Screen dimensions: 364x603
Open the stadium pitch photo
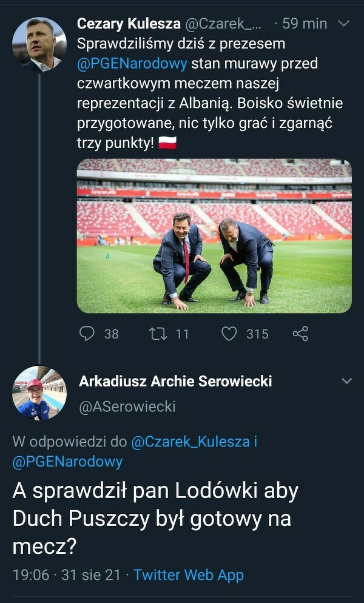[x=214, y=236]
